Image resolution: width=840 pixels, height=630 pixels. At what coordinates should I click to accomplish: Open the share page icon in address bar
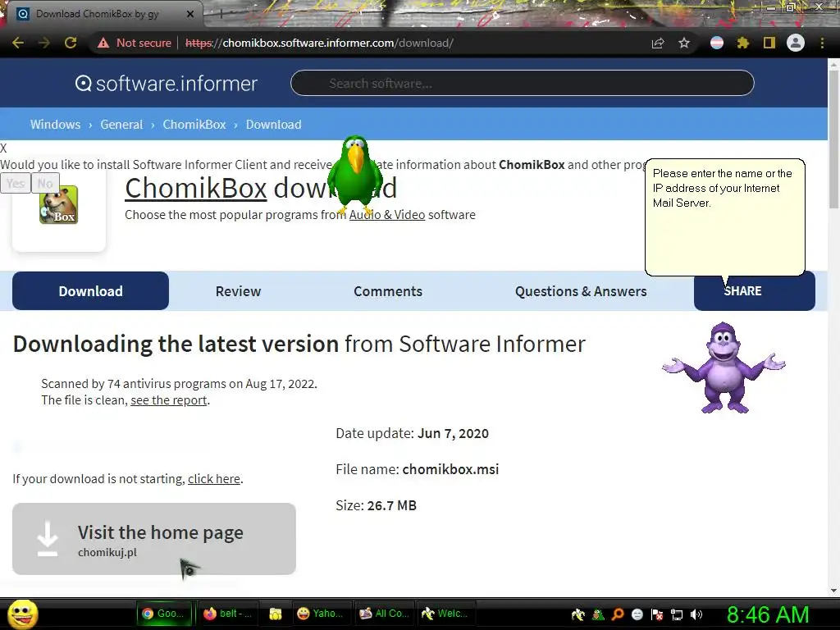coord(658,43)
